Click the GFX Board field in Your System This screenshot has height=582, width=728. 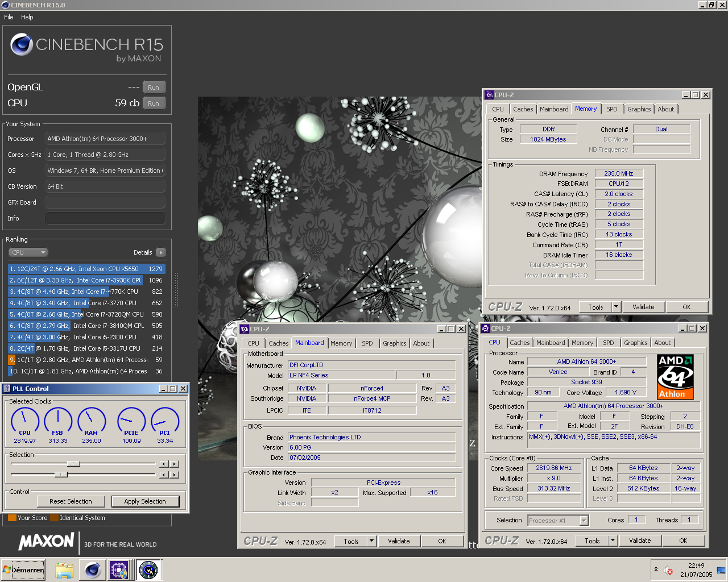[x=105, y=202]
